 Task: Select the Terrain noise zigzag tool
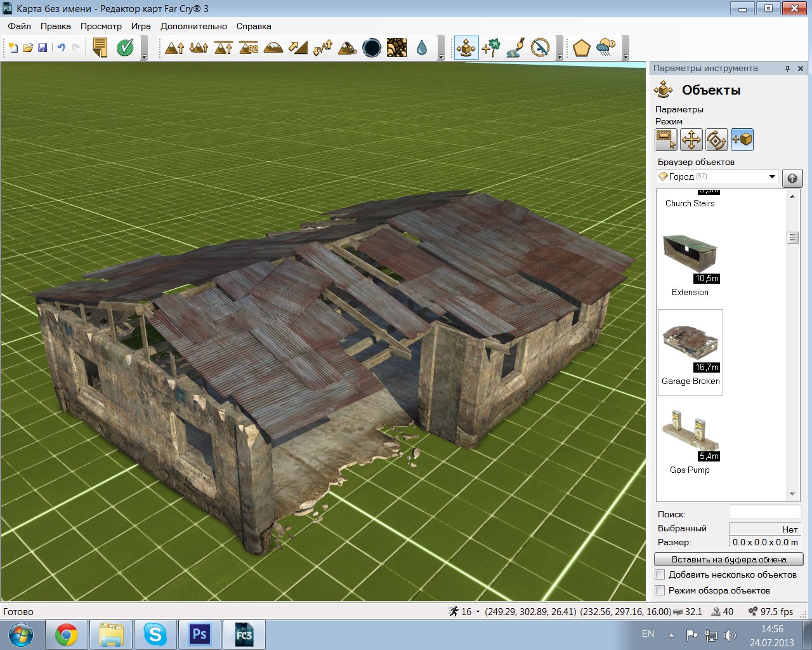pyautogui.click(x=322, y=48)
